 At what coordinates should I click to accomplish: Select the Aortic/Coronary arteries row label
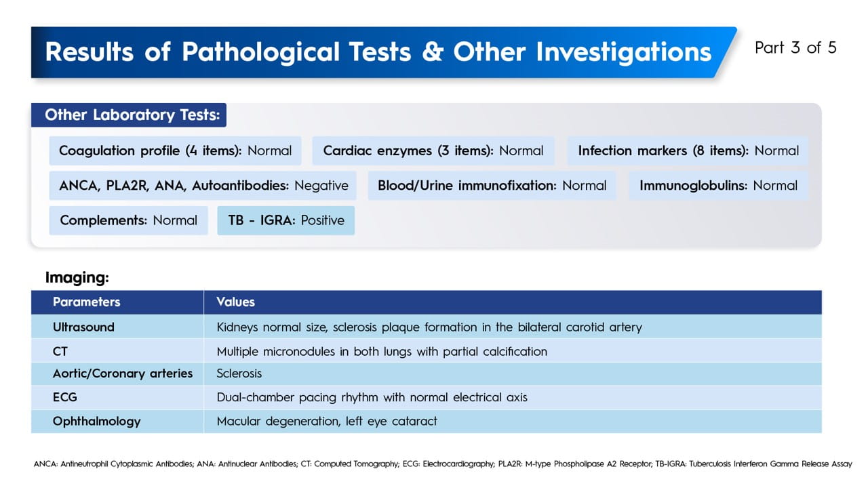(123, 373)
